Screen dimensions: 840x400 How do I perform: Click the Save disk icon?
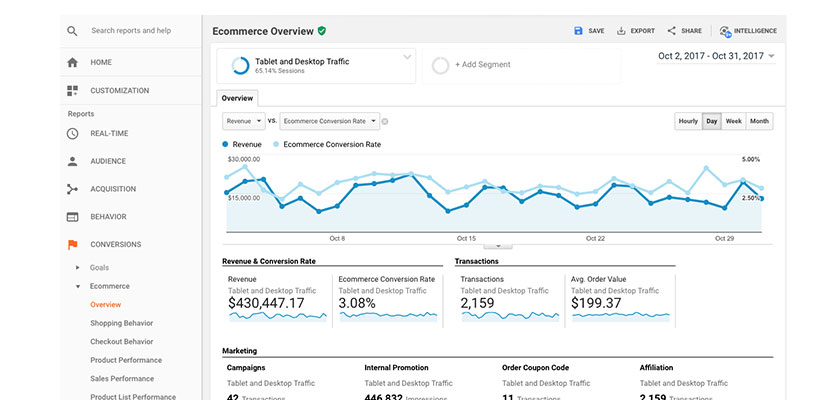[x=578, y=31]
